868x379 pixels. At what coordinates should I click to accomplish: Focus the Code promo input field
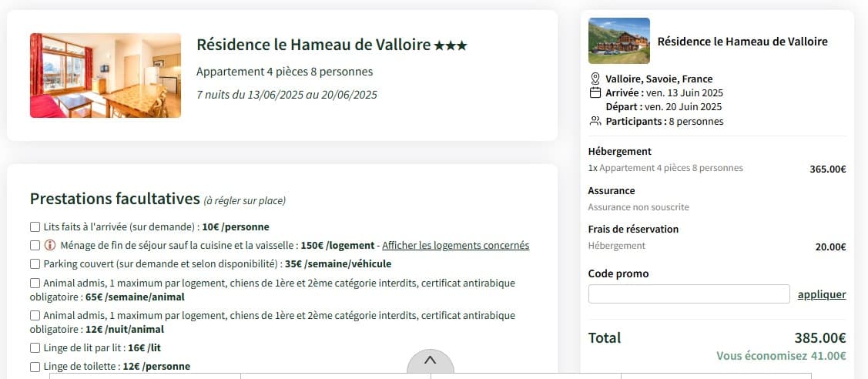(689, 294)
